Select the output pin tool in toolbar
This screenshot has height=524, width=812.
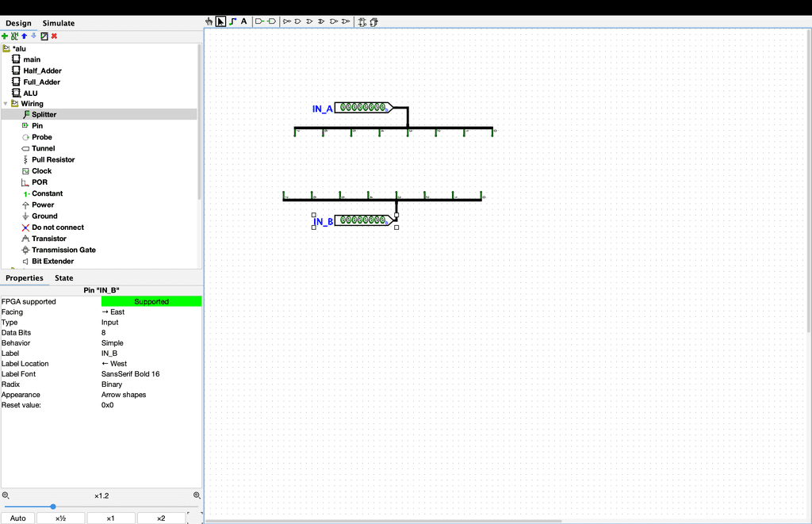click(271, 21)
